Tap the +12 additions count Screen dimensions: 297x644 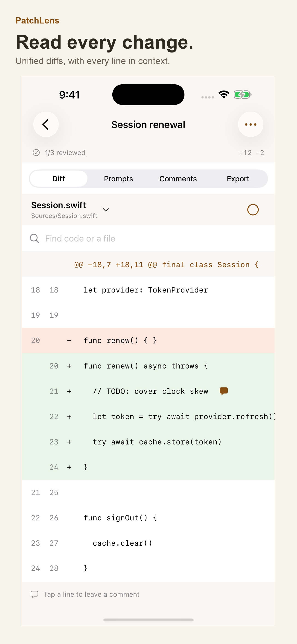coord(245,152)
